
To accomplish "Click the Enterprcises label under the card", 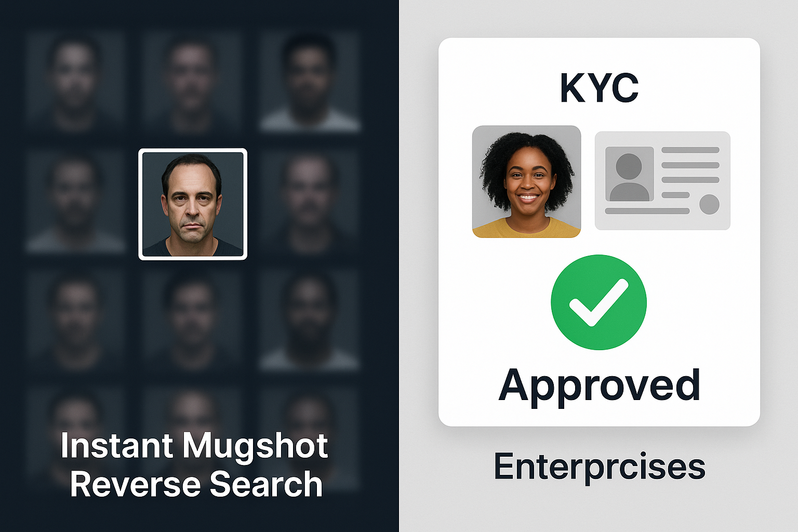I will [600, 467].
